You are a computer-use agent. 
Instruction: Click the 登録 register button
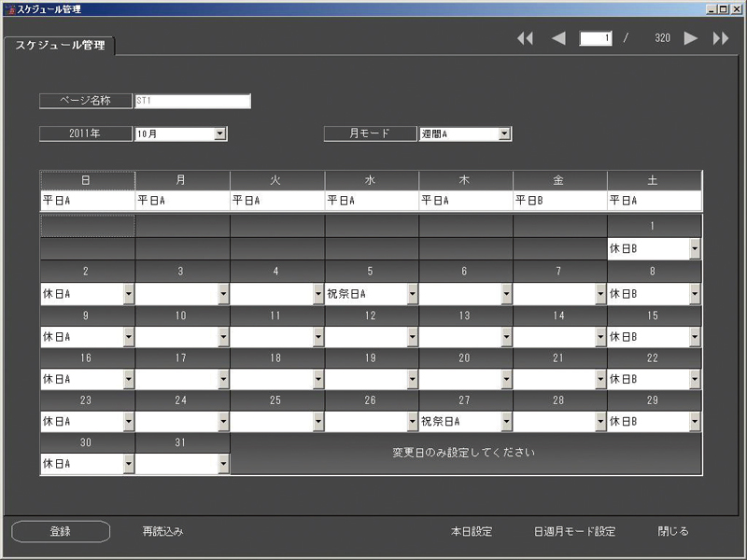click(61, 531)
